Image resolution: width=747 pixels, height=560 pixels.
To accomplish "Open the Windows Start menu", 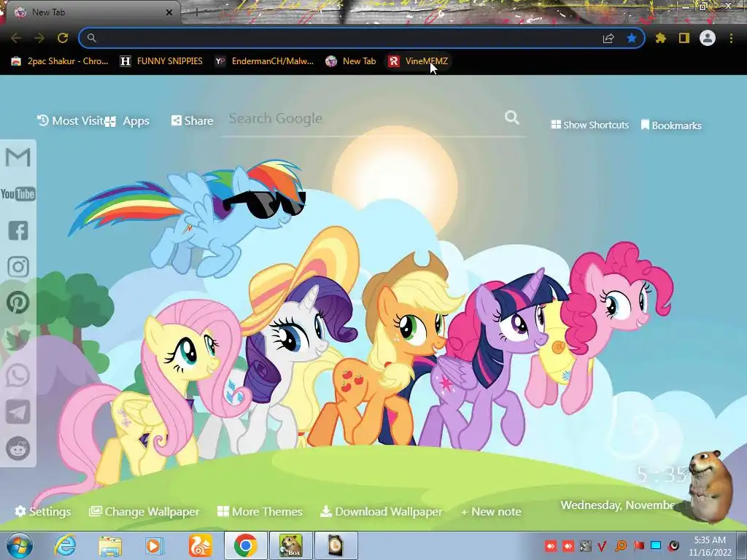I will (x=20, y=545).
